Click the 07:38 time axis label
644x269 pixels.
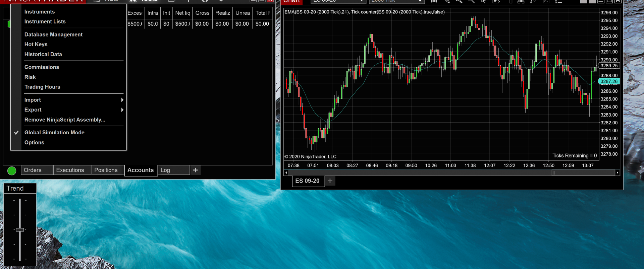point(293,165)
